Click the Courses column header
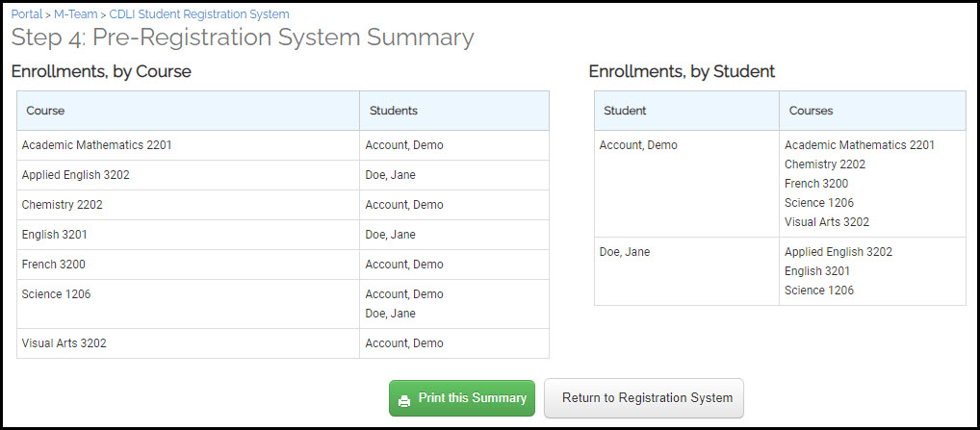 tap(872, 111)
